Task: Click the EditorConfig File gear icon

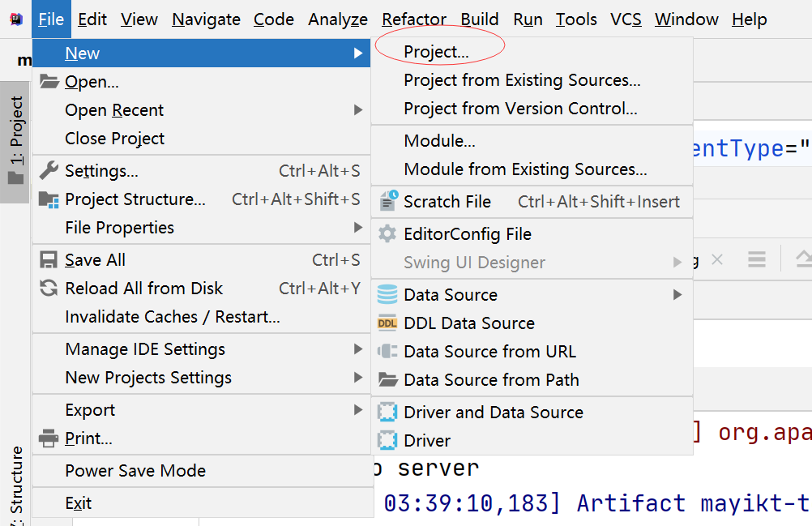Action: click(x=387, y=233)
